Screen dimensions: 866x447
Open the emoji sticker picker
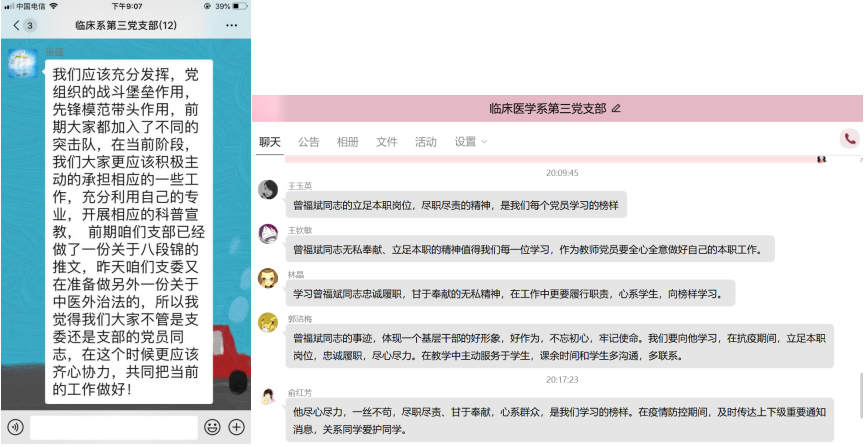click(212, 427)
